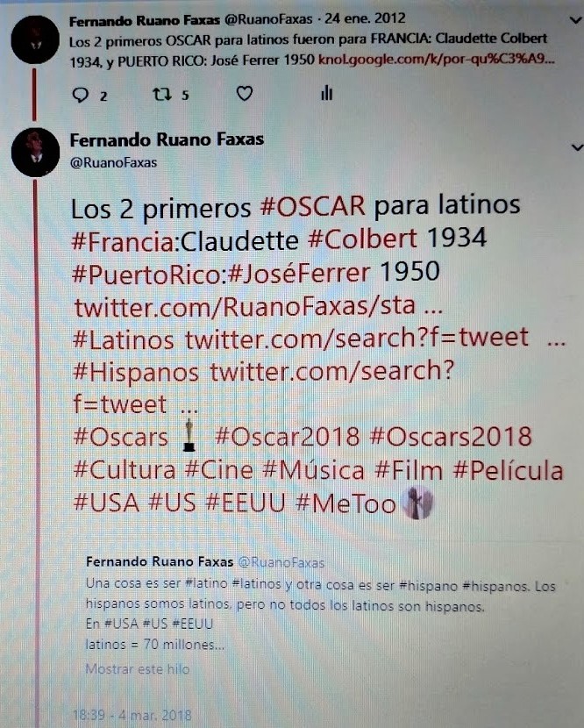The image size is (584, 728).
Task: Open the 24 ene. 2012 date link
Action: point(365,18)
